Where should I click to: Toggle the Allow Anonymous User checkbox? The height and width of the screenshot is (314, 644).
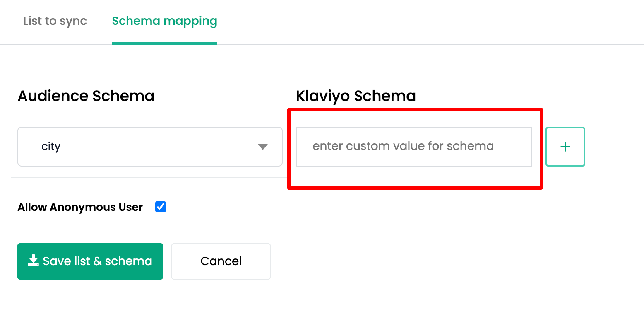tap(161, 207)
